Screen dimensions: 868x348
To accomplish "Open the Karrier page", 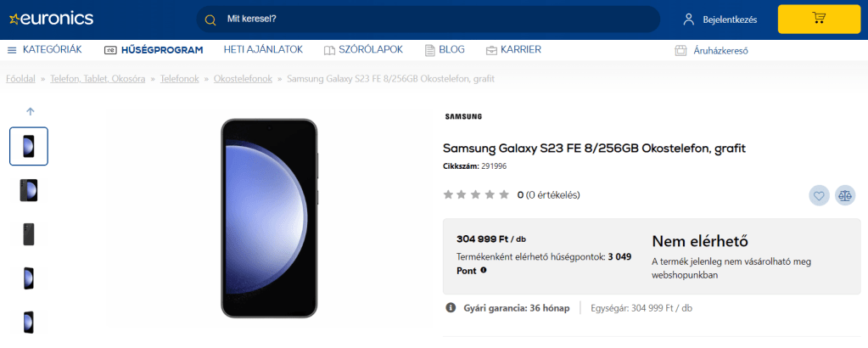I will click(513, 49).
